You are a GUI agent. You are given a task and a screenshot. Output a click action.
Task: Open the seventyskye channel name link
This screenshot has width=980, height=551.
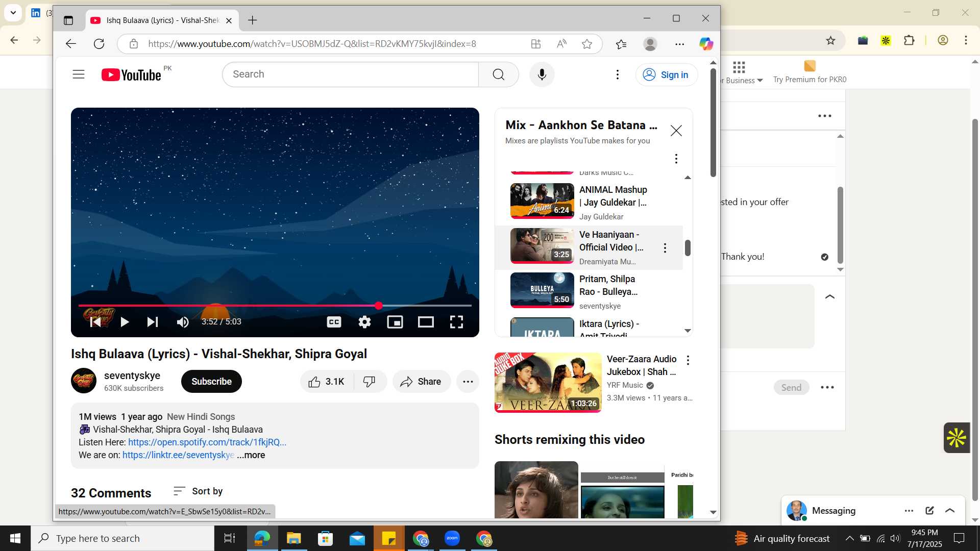click(132, 375)
